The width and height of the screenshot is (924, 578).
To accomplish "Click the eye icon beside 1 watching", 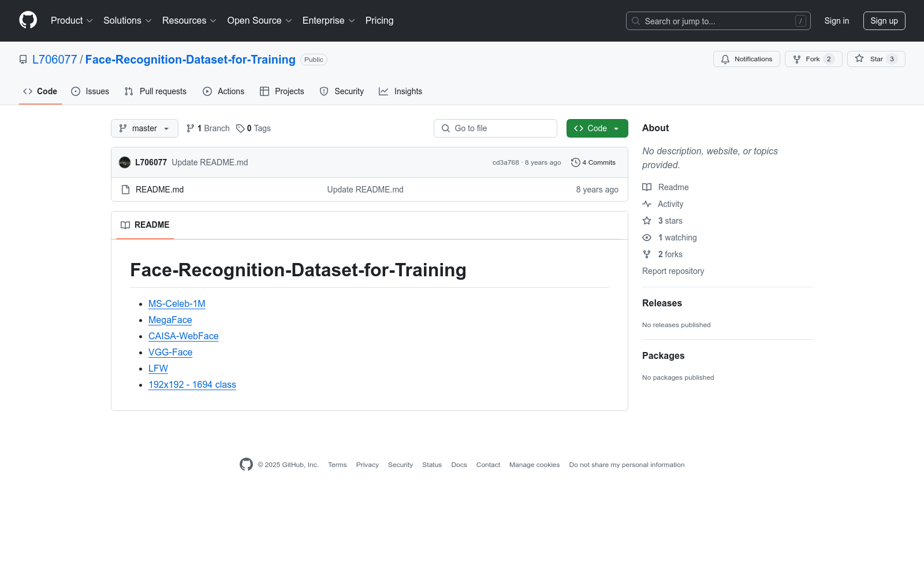I will click(647, 238).
